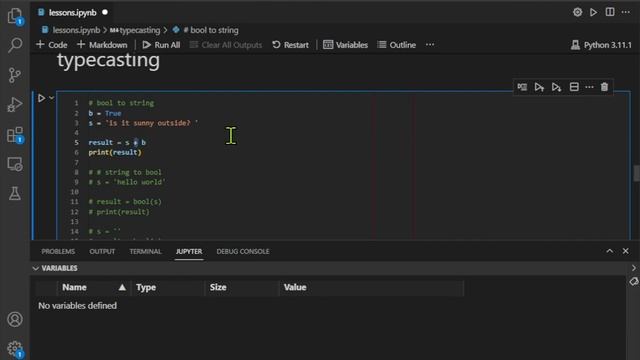The height and width of the screenshot is (360, 640).
Task: Switch to the TERMINAL panel tab
Action: click(x=145, y=251)
